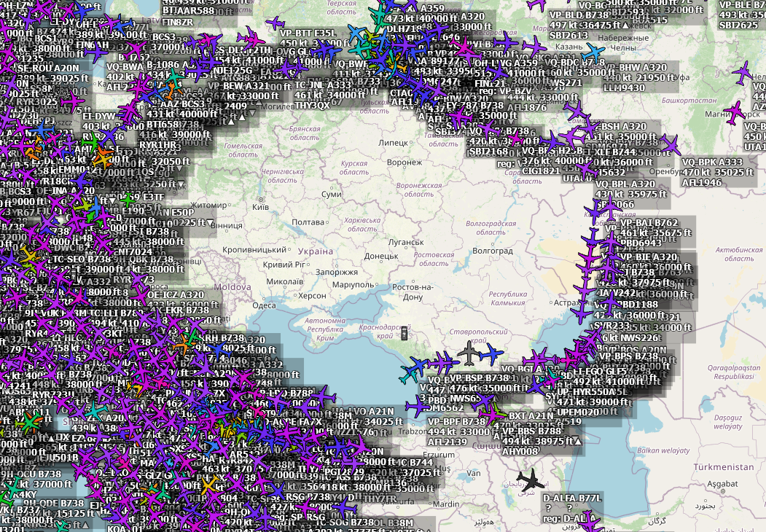This screenshot has height=532, width=766.
Task: Click the HA-LVO A21N label
Action: click(x=364, y=411)
